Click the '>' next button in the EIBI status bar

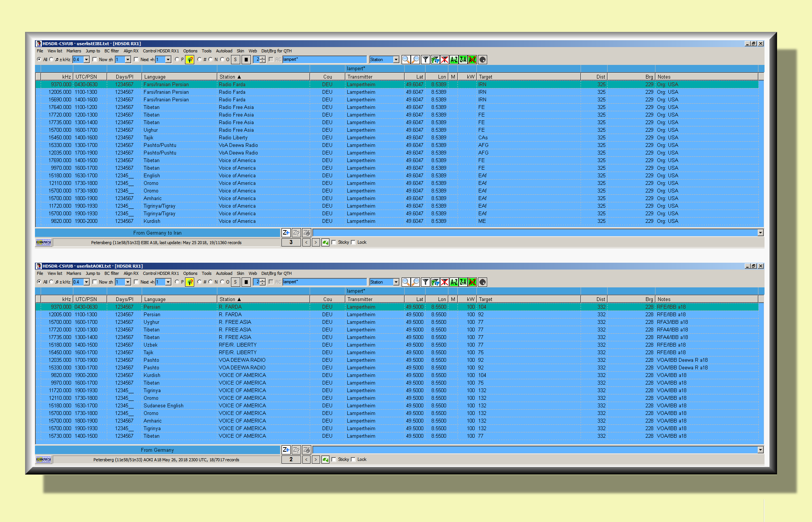[x=316, y=243]
